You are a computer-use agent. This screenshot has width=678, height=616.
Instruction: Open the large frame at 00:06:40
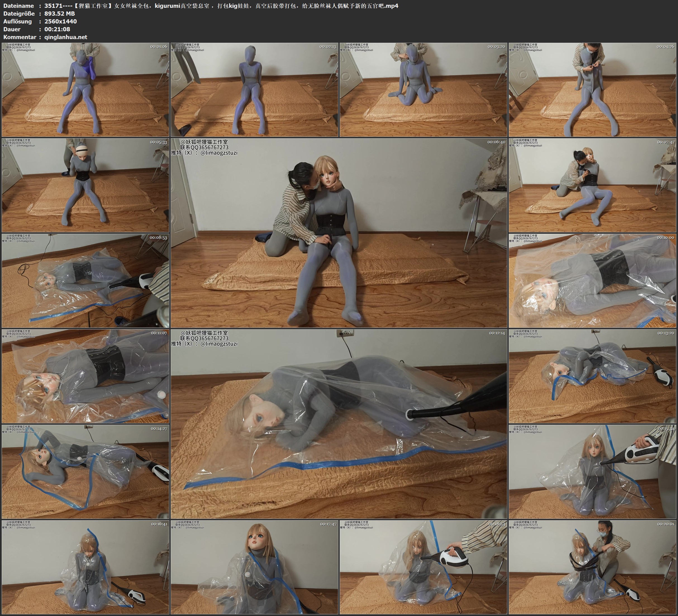coord(339,233)
